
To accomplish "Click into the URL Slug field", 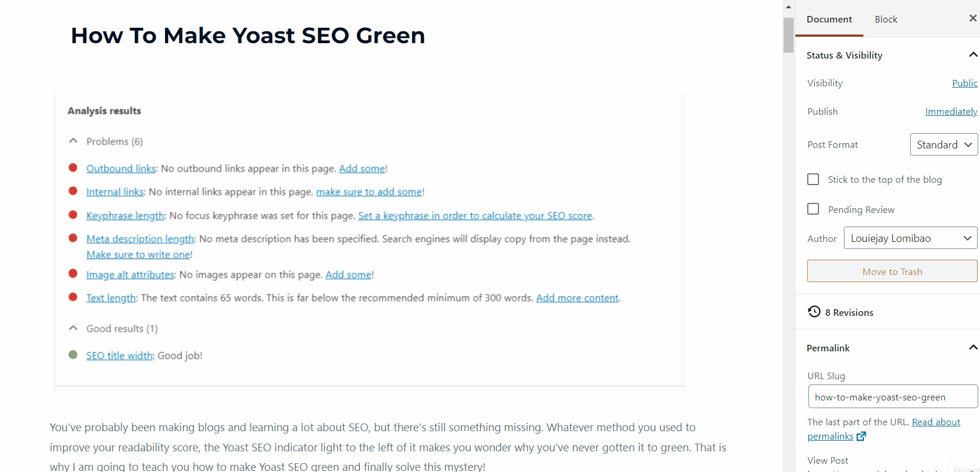I will coord(893,396).
